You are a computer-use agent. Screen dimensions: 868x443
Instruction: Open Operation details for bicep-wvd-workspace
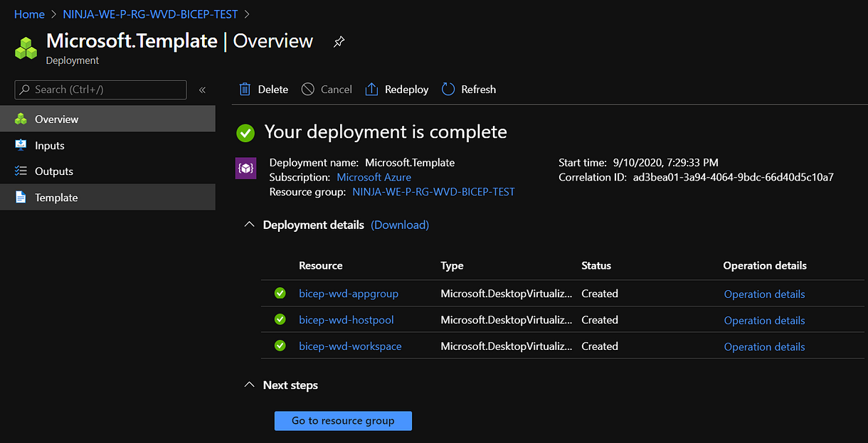(x=765, y=347)
